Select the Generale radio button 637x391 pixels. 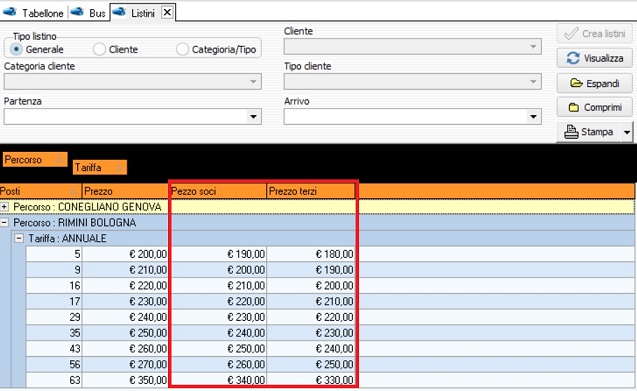click(16, 49)
